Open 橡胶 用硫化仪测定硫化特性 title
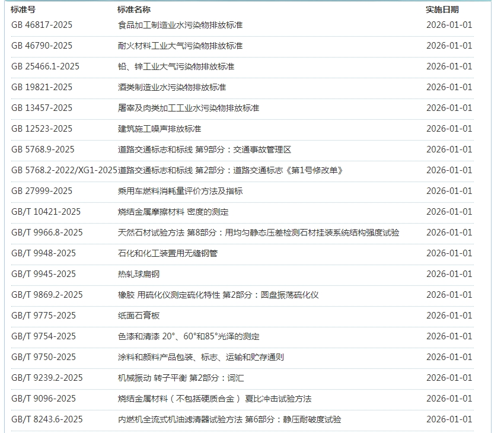Image resolution: width=504 pixels, height=433 pixels. pyautogui.click(x=218, y=295)
